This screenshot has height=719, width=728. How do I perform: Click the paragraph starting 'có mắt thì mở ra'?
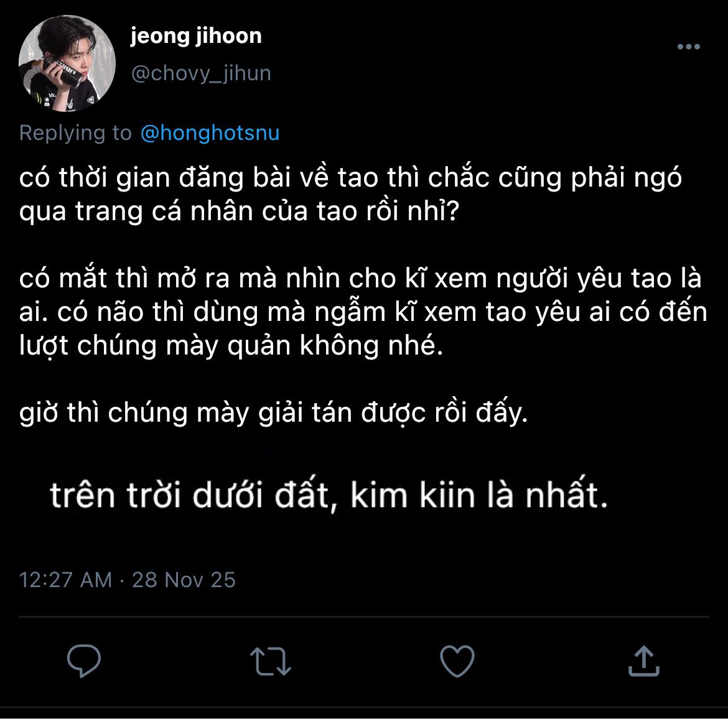pyautogui.click(x=363, y=312)
